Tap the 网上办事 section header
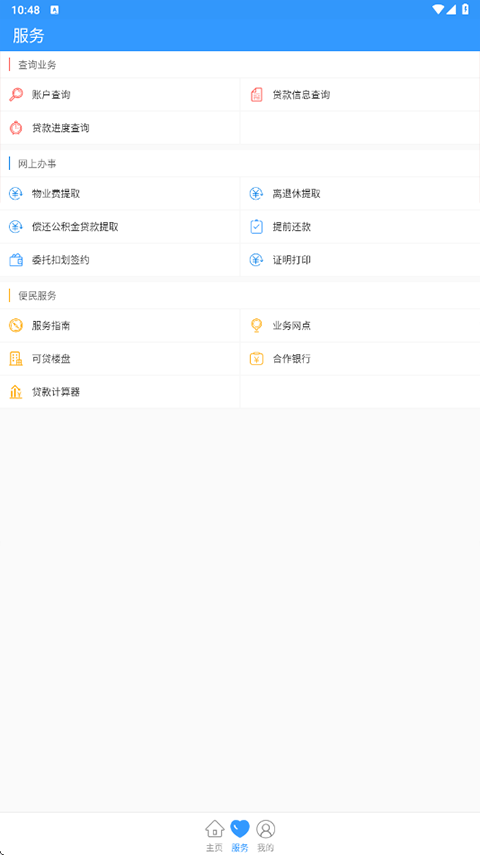This screenshot has height=855, width=480. tap(37, 164)
